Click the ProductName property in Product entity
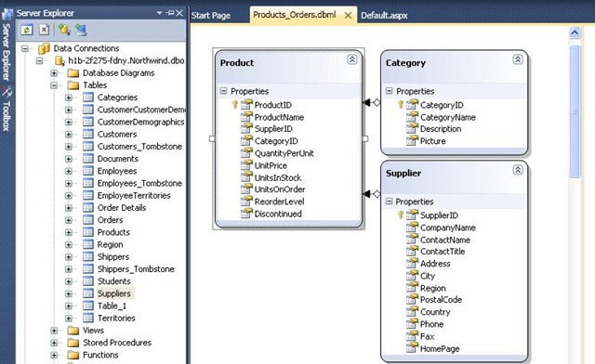This screenshot has width=595, height=364. pyautogui.click(x=279, y=117)
